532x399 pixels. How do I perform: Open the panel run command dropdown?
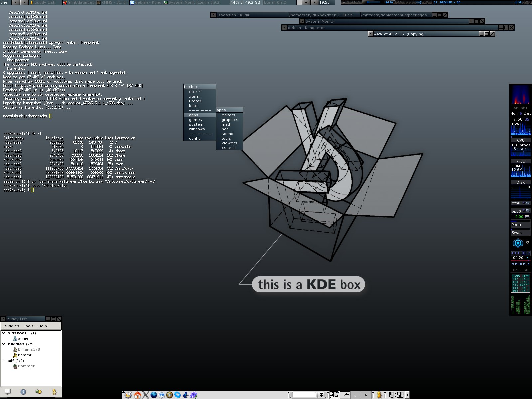[x=321, y=395]
